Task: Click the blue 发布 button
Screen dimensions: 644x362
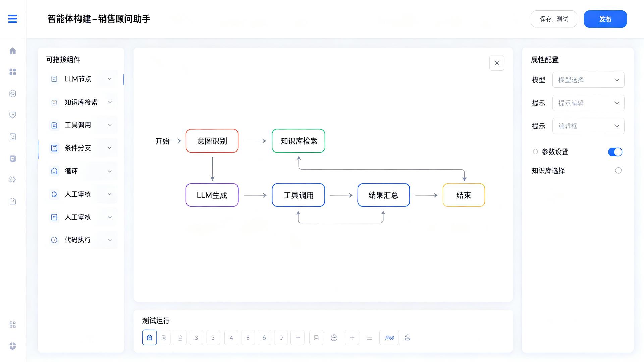Action: 605,19
